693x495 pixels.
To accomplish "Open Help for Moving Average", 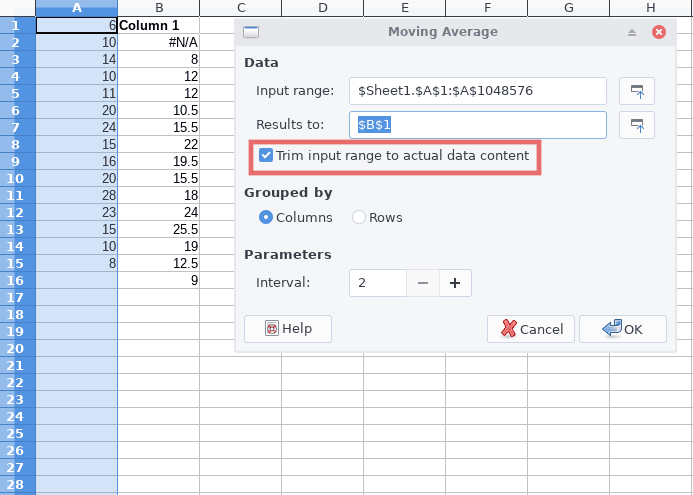I will 288,329.
